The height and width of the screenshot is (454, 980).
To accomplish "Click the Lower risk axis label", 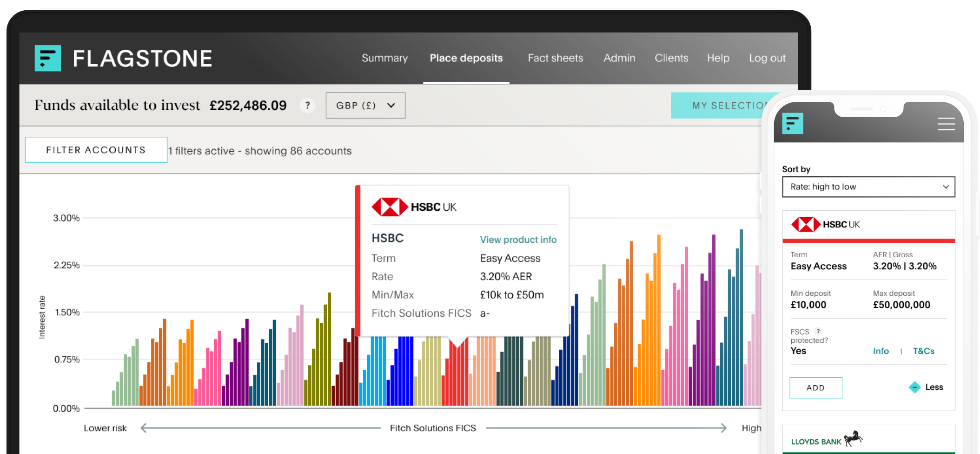I will click(105, 428).
